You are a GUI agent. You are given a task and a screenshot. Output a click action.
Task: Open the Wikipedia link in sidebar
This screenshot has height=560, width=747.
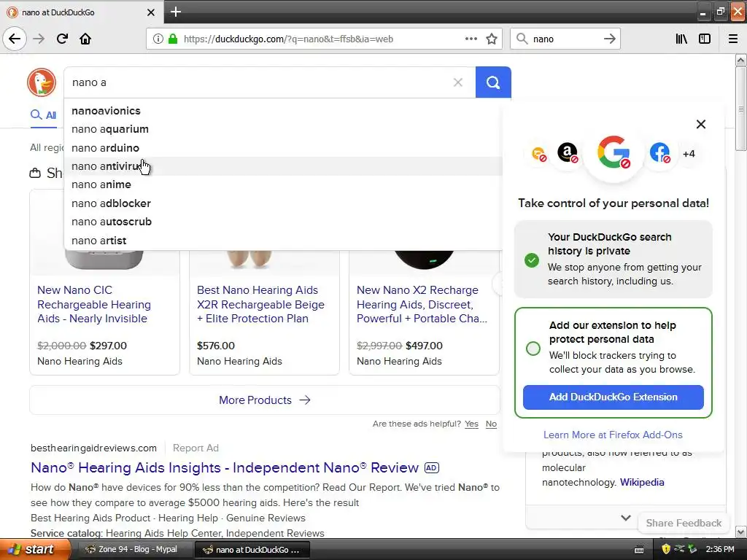click(642, 483)
